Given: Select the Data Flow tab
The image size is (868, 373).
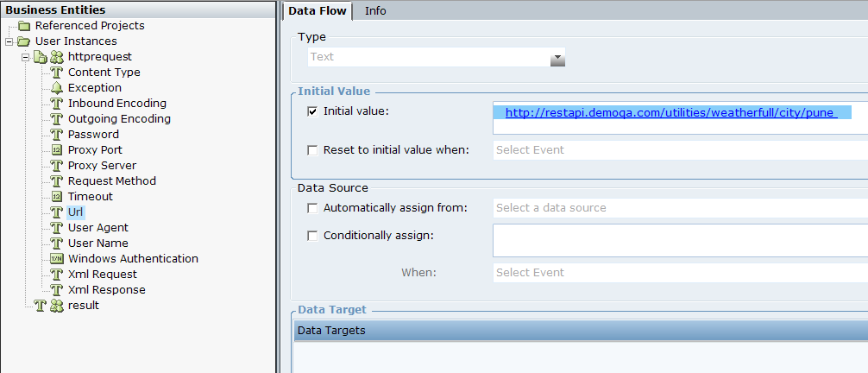Looking at the screenshot, I should click(x=317, y=10).
